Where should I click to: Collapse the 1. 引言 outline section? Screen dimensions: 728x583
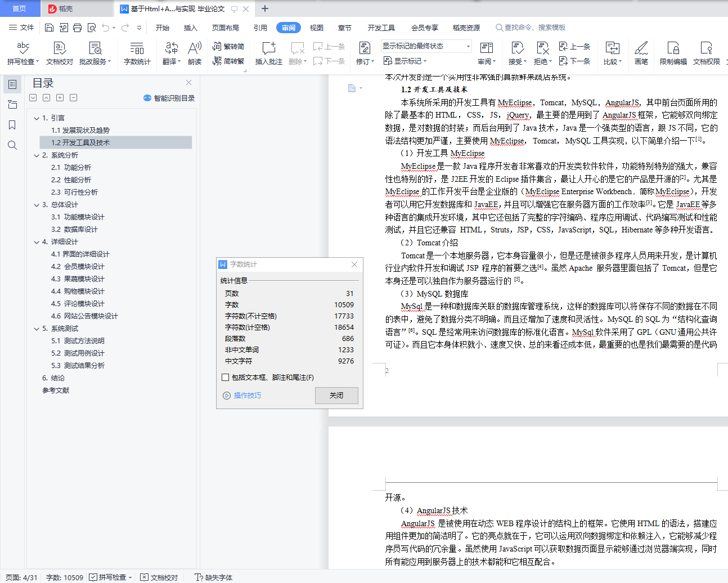[x=37, y=118]
